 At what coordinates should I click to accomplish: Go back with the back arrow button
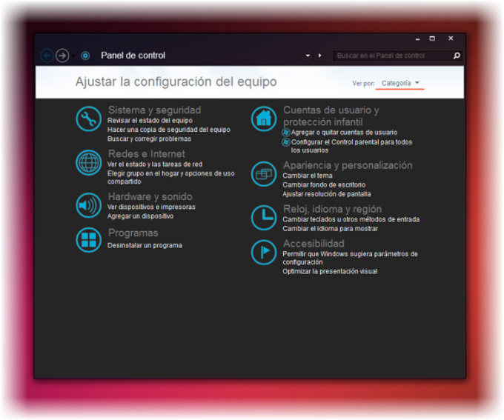coord(47,56)
